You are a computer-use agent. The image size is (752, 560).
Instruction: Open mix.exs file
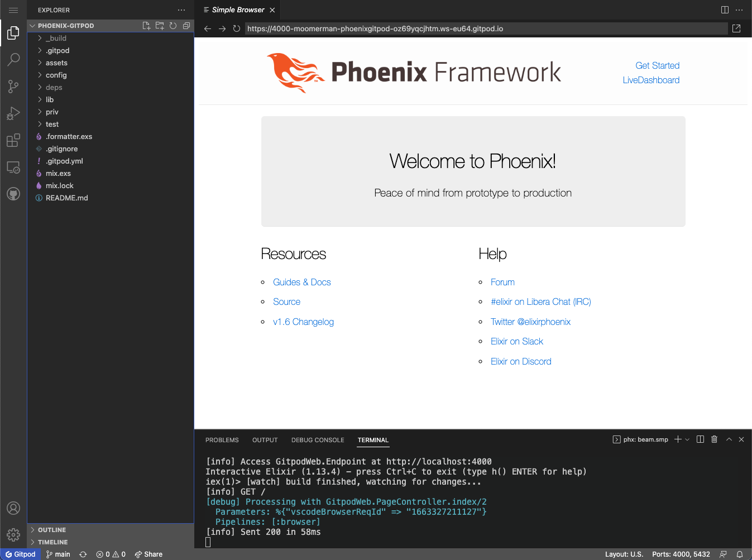[x=111, y=173]
